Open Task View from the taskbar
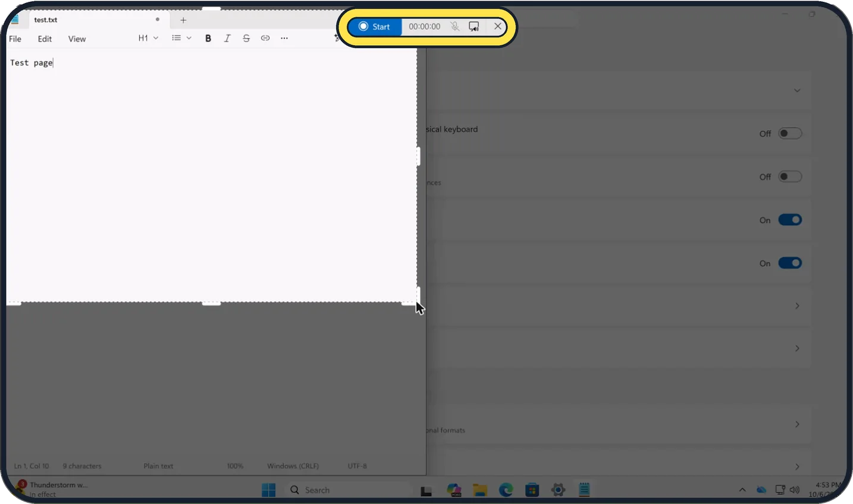The width and height of the screenshot is (853, 504). pos(426,490)
